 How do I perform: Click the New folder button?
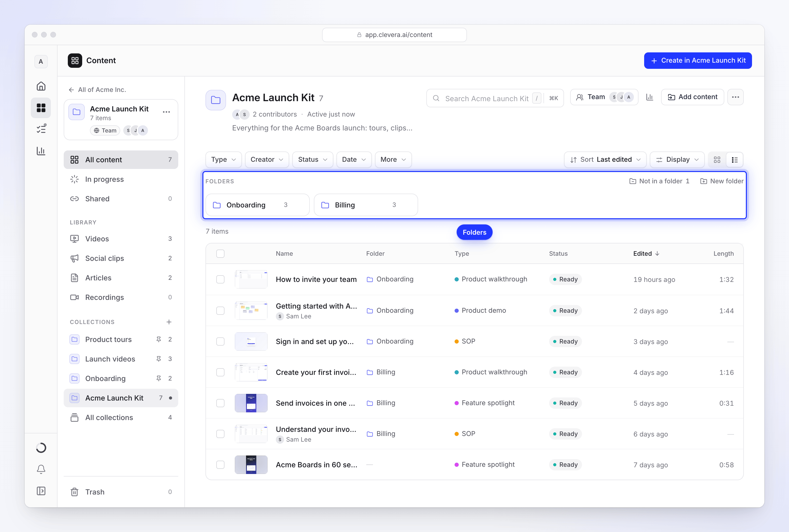722,181
